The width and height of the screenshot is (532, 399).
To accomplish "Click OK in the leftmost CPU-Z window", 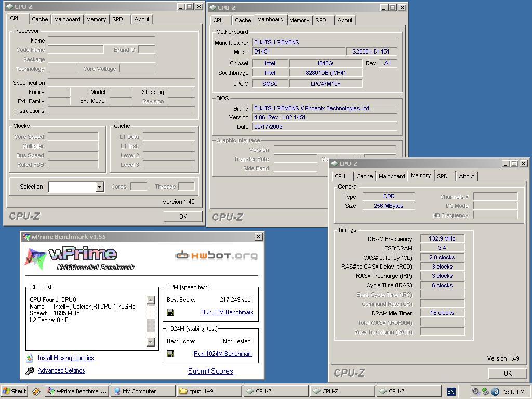I will [183, 217].
